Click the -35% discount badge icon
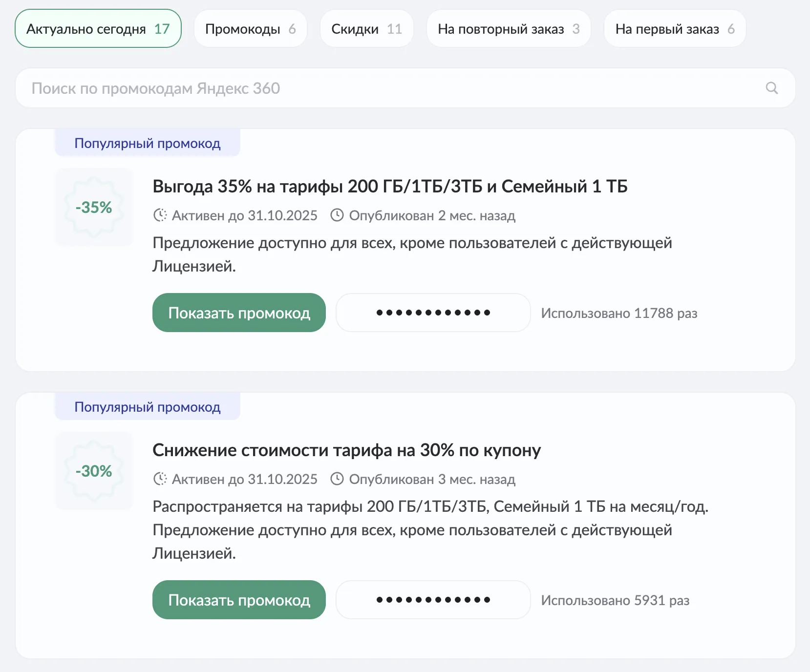 [93, 207]
